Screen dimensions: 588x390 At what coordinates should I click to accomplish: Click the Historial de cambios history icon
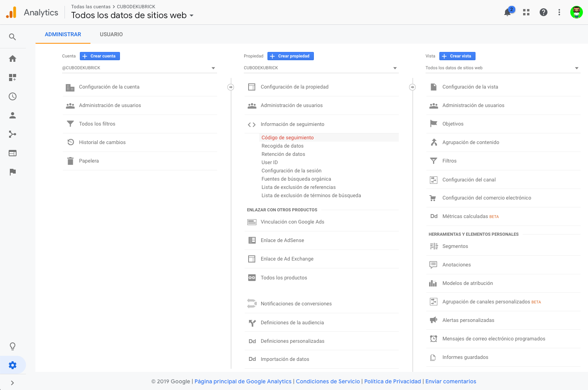pyautogui.click(x=71, y=142)
